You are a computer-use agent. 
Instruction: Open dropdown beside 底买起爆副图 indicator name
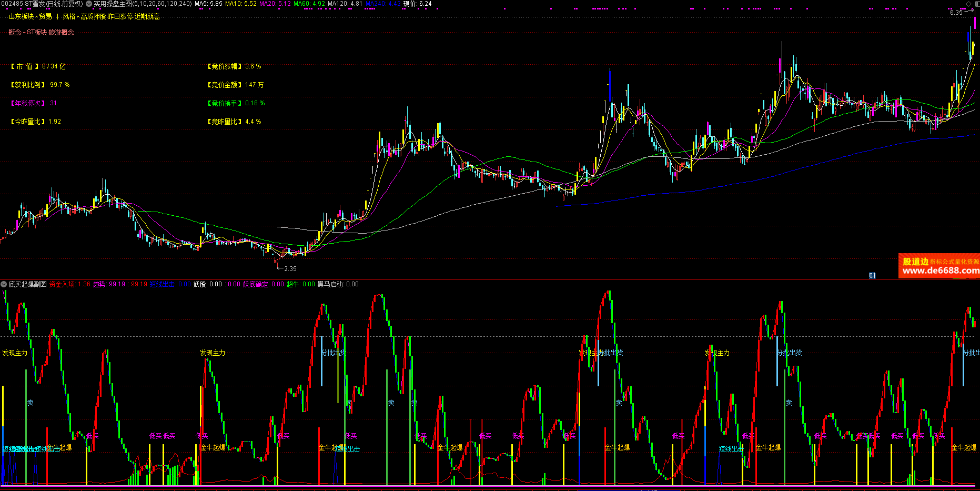pyautogui.click(x=4, y=284)
